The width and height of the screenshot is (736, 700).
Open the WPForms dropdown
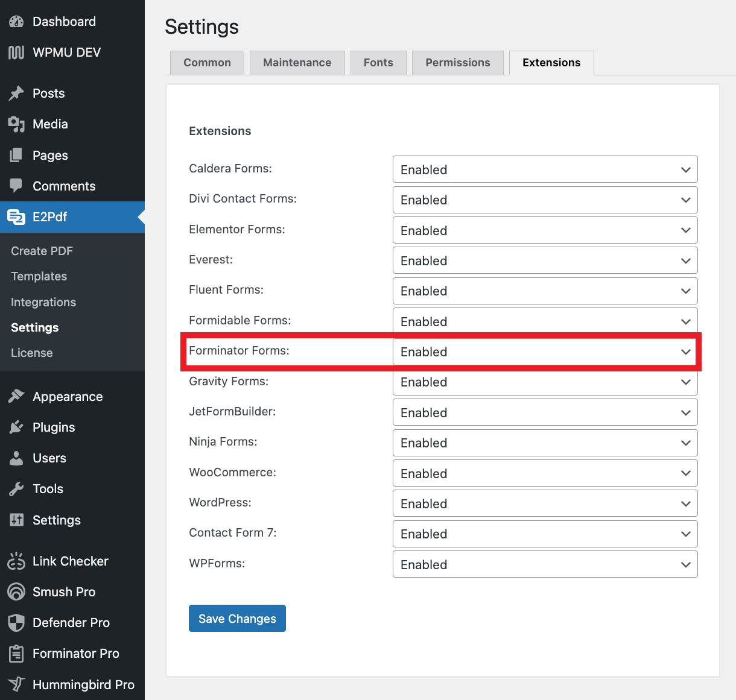[545, 564]
